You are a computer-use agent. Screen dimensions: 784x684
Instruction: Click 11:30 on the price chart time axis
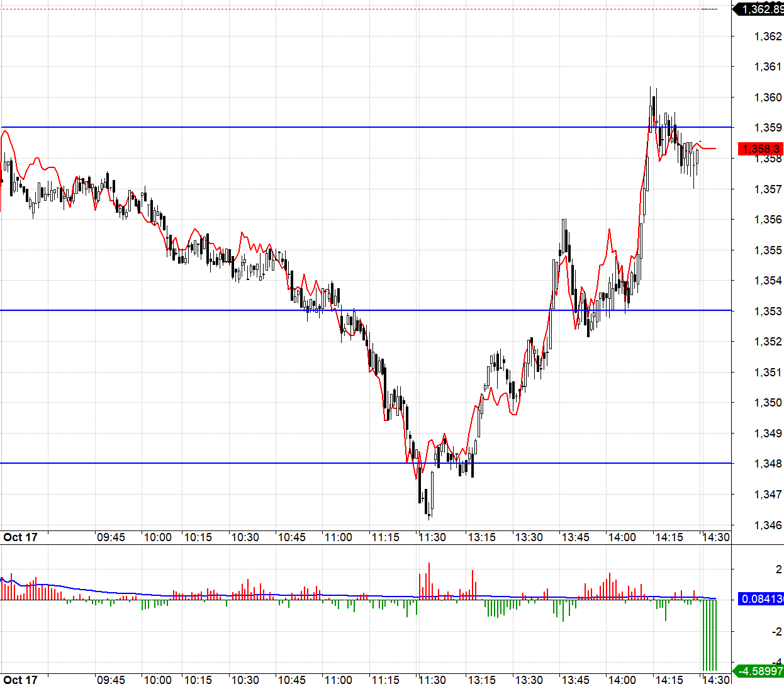[432, 537]
